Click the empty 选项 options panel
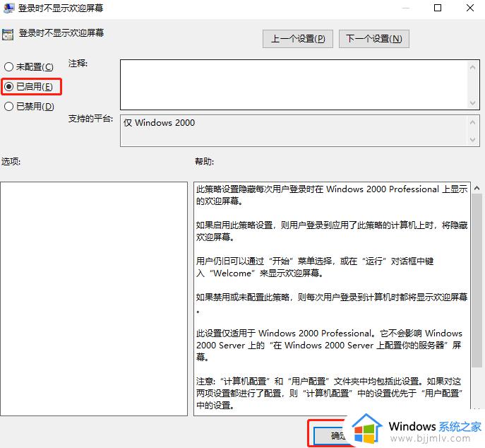 (94, 299)
